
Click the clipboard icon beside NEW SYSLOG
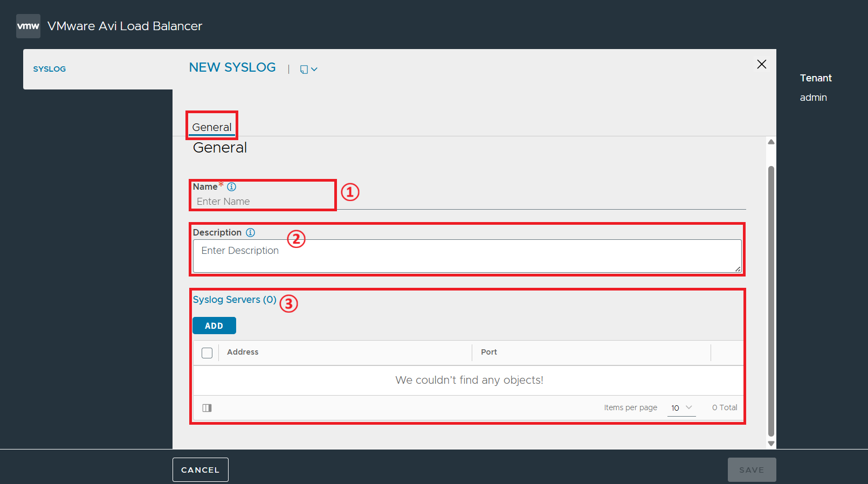(304, 70)
